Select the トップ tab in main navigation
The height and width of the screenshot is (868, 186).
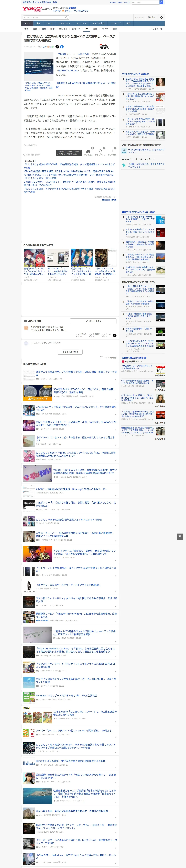27,23
